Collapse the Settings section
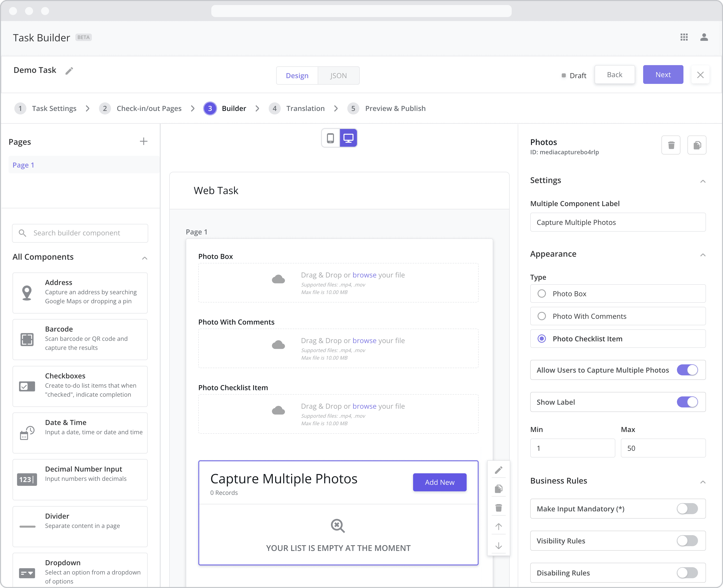The image size is (723, 588). pyautogui.click(x=703, y=181)
